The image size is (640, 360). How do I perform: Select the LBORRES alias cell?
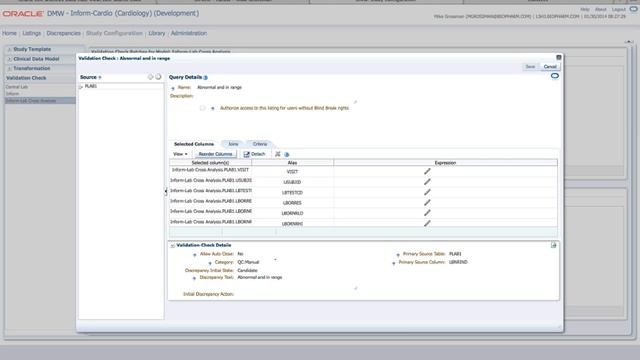click(292, 203)
